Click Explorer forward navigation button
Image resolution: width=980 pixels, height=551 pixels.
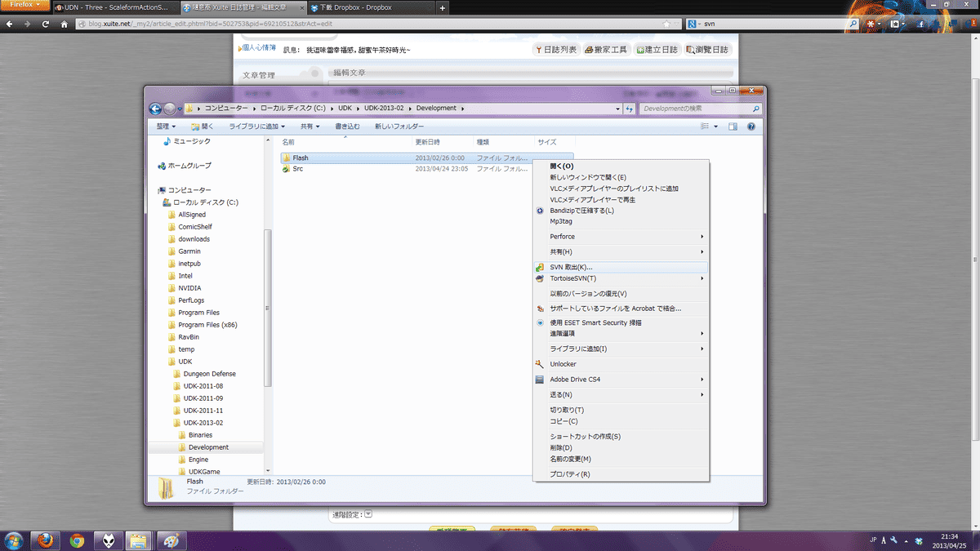[x=170, y=108]
